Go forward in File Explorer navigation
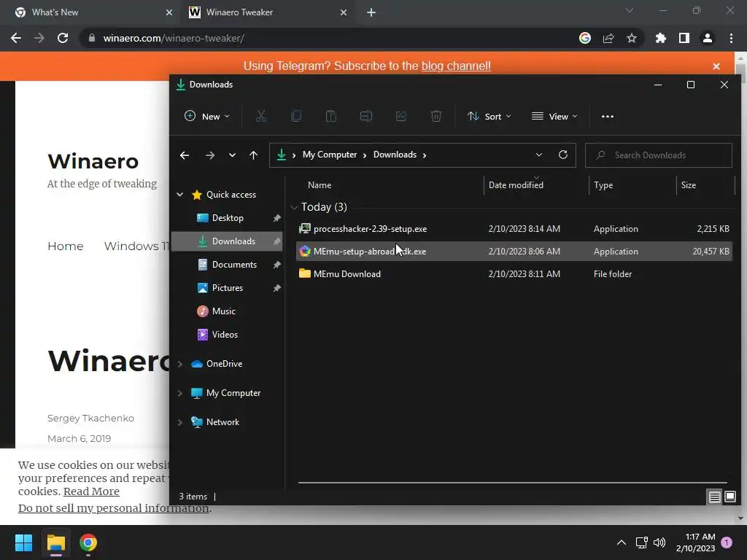This screenshot has height=560, width=747. point(209,155)
